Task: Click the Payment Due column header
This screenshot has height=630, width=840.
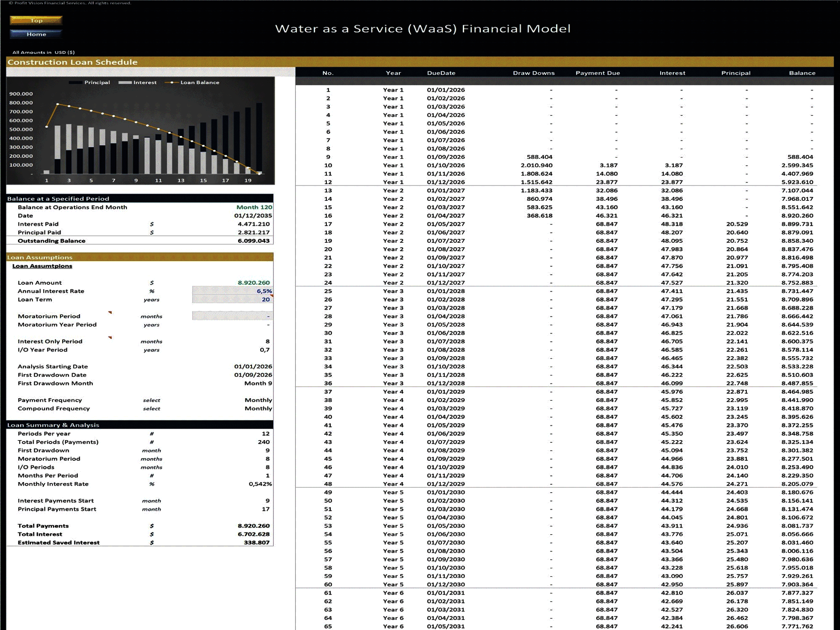Action: pyautogui.click(x=598, y=73)
